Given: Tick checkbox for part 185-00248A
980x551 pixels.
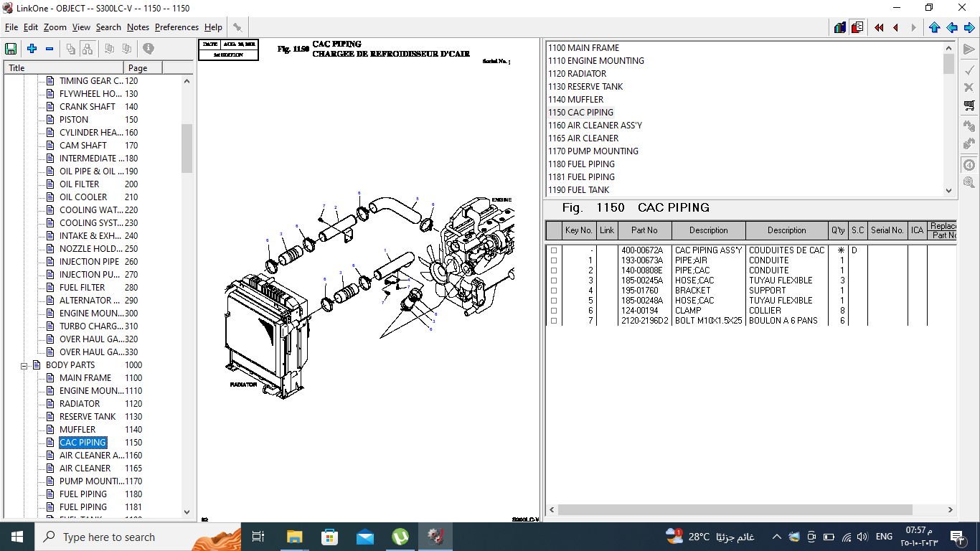Looking at the screenshot, I should point(554,301).
